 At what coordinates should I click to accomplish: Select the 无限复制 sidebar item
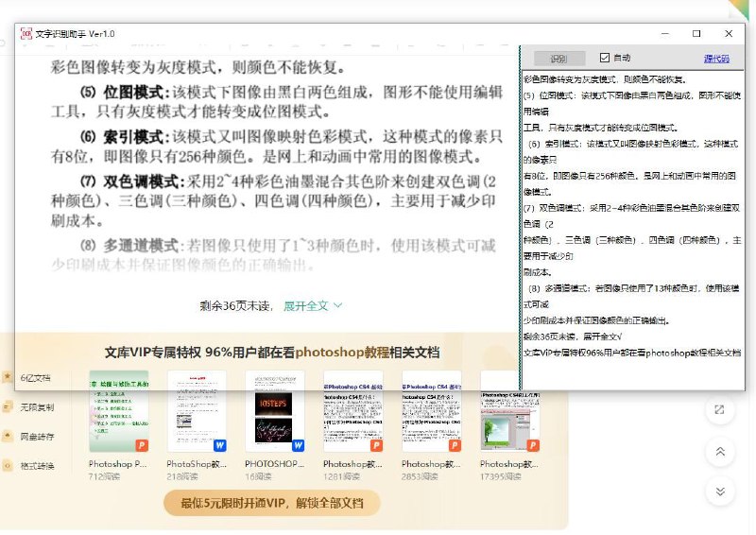(x=36, y=407)
